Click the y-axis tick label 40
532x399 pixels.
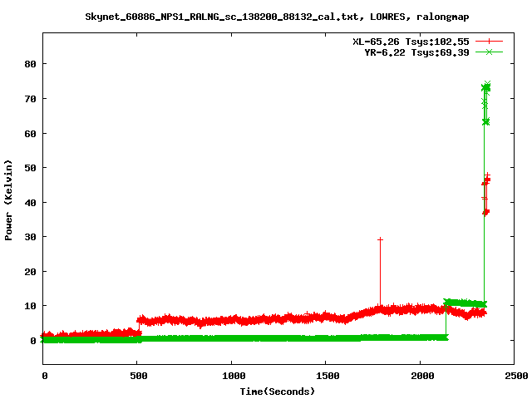(x=30, y=203)
